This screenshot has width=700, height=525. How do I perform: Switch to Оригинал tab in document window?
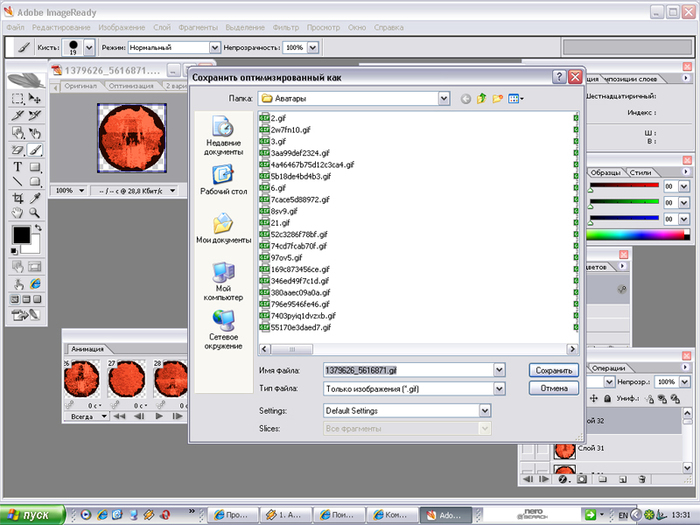pos(80,86)
